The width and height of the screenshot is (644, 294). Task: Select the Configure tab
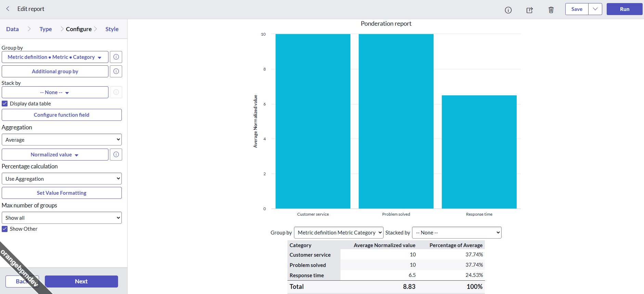[x=79, y=29]
